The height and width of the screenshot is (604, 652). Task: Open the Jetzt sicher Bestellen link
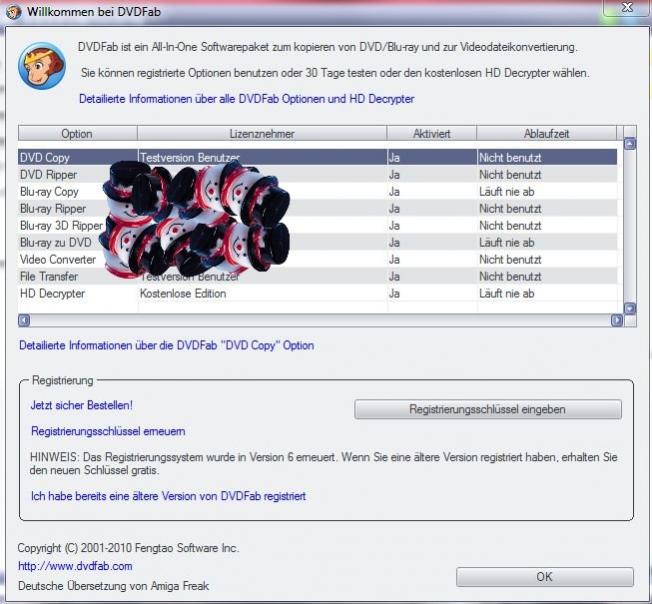pos(82,405)
